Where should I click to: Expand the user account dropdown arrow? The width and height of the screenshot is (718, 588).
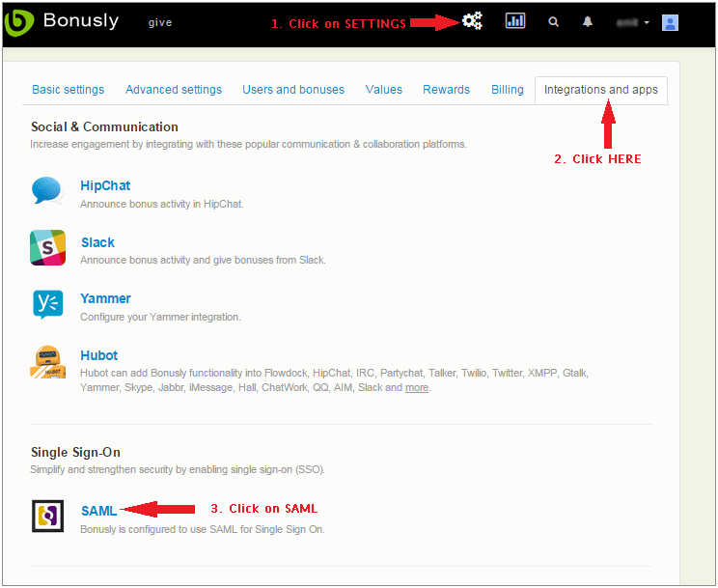point(647,22)
